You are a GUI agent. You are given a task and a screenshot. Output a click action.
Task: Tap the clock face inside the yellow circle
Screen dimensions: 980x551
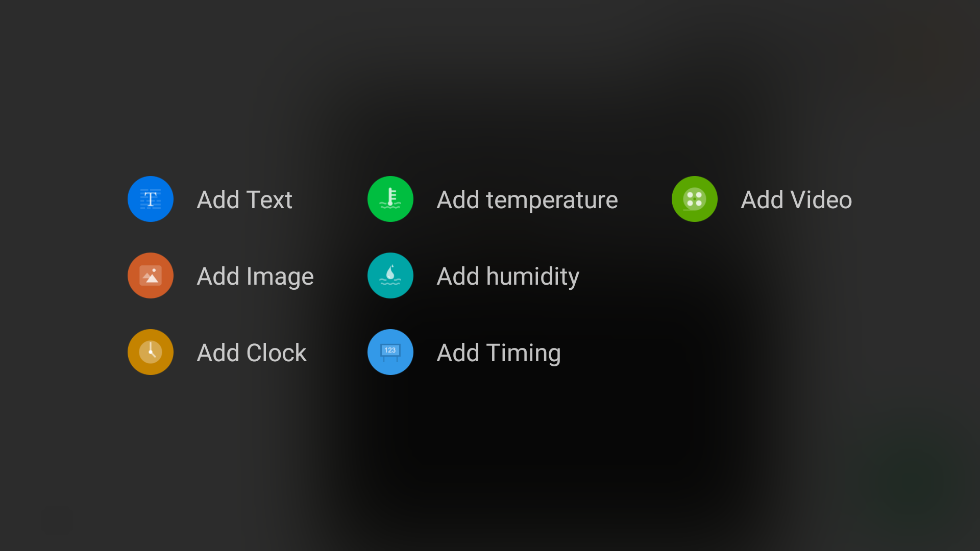tap(151, 352)
